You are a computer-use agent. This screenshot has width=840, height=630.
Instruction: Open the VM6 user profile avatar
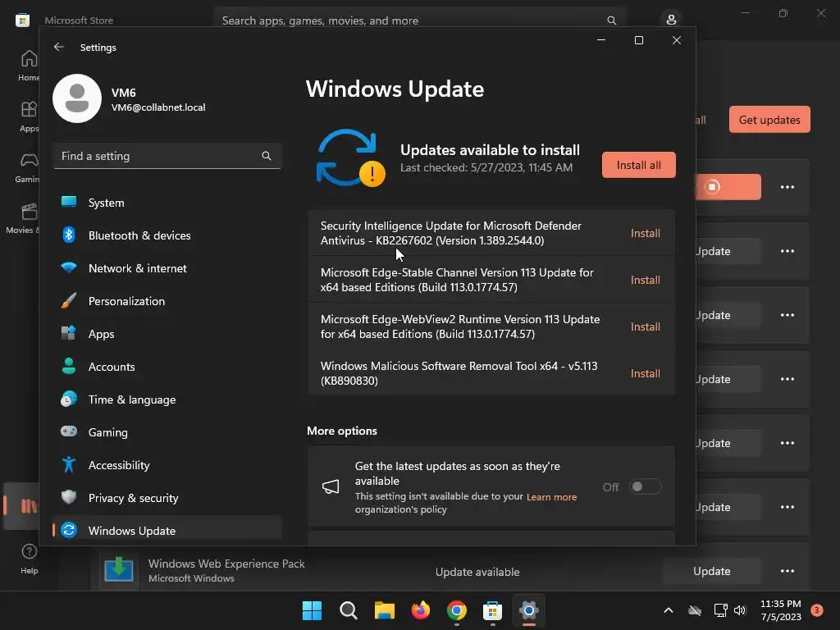point(77,98)
